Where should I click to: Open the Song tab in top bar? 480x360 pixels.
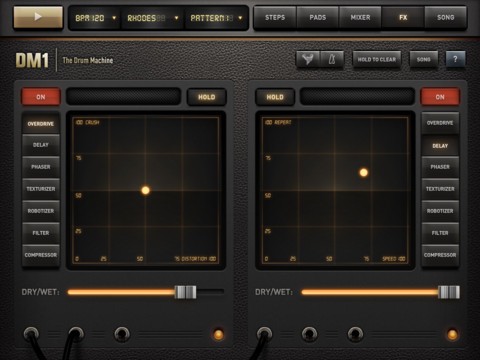(446, 17)
